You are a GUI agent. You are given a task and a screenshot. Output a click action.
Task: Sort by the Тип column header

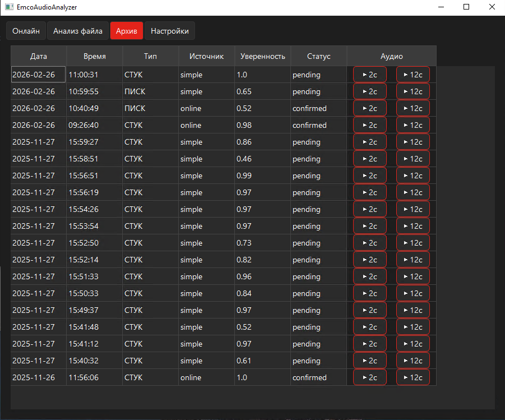pyautogui.click(x=150, y=56)
